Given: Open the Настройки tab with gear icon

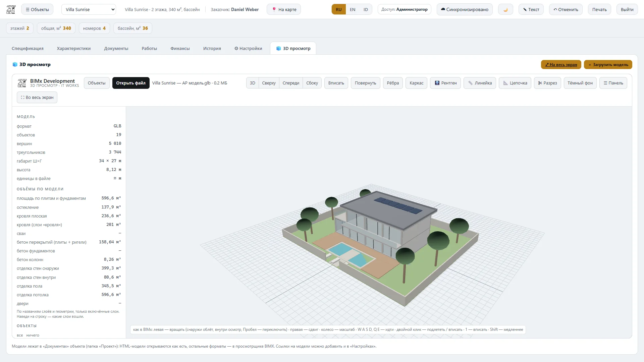Looking at the screenshot, I should point(248,48).
